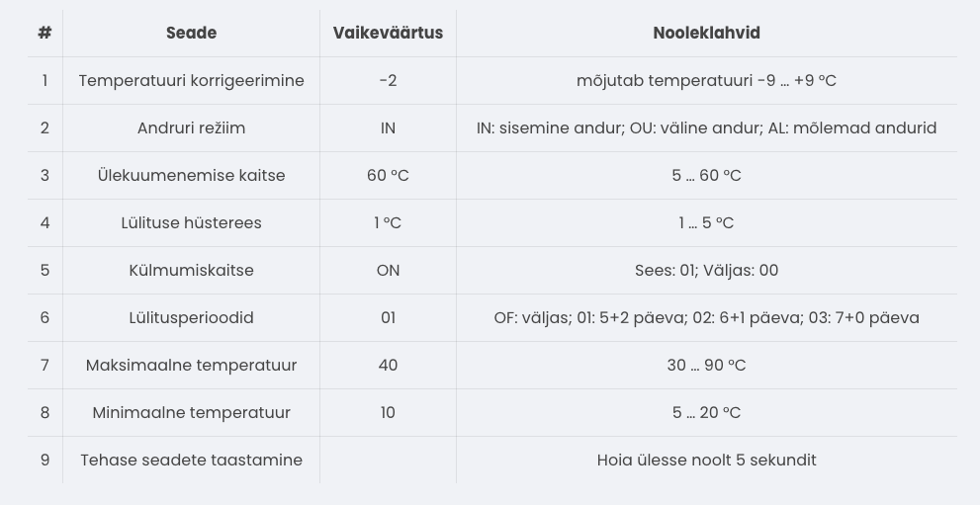Viewport: 980px width, 505px height.
Task: Select the 'Temperatuuri korrigeerimine' cell
Action: 191,80
